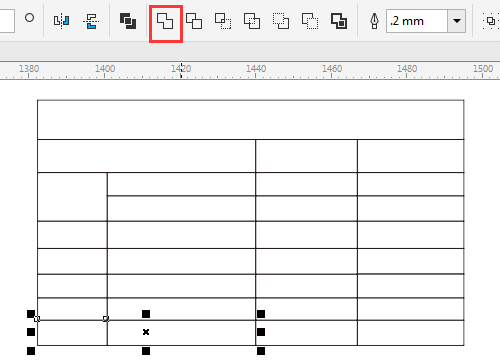The height and width of the screenshot is (364, 500).
Task: Click the outline pen nib icon
Action: [374, 21]
